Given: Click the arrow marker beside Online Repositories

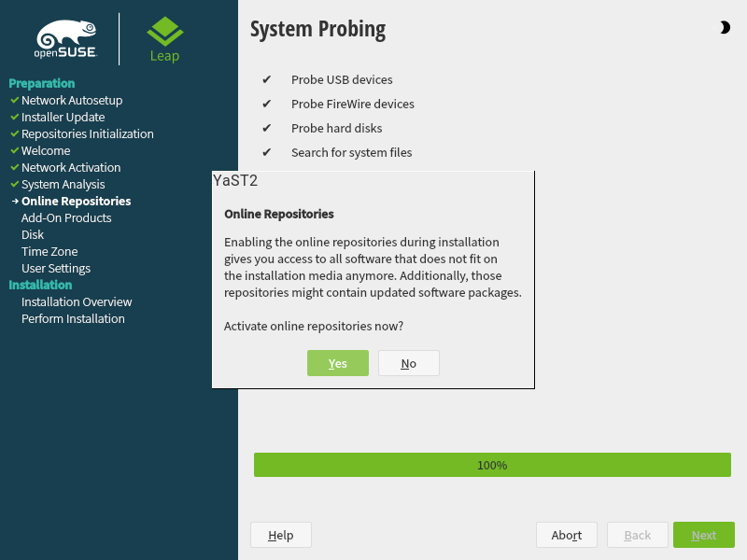Looking at the screenshot, I should pos(15,201).
